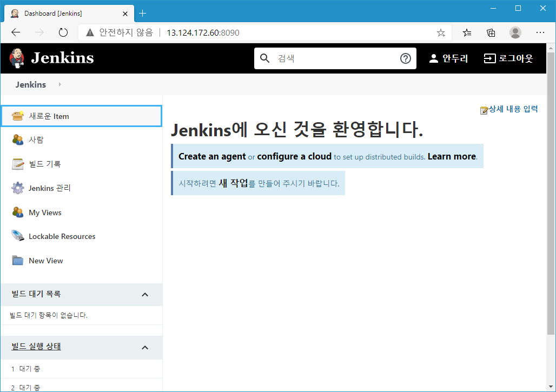The image size is (556, 392).
Task: Click the edit description notepad icon
Action: point(484,110)
